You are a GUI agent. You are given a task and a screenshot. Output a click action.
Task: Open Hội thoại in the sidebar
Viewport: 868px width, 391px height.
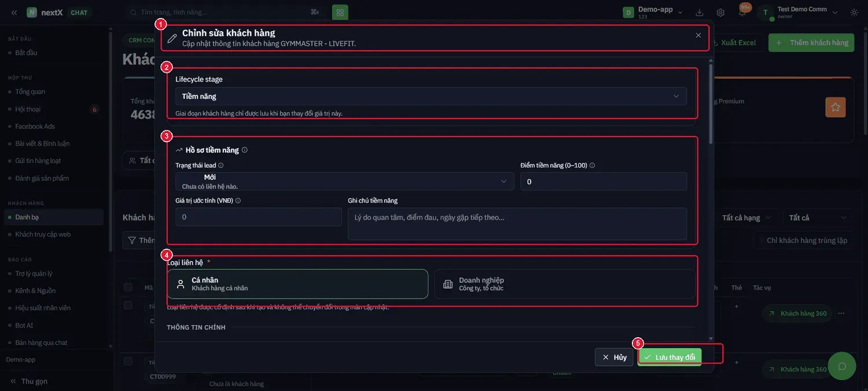pyautogui.click(x=28, y=109)
